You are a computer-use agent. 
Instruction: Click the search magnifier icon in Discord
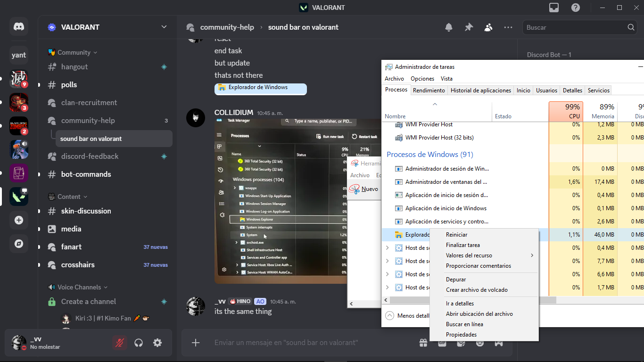coord(631,27)
